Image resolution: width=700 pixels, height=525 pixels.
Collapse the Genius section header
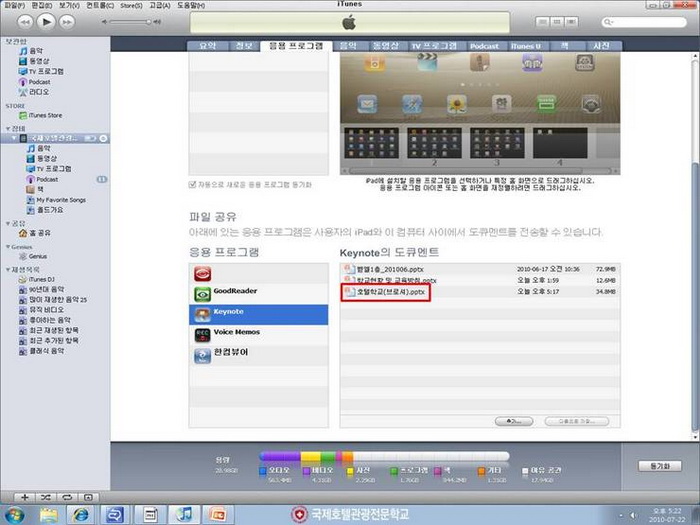8,246
